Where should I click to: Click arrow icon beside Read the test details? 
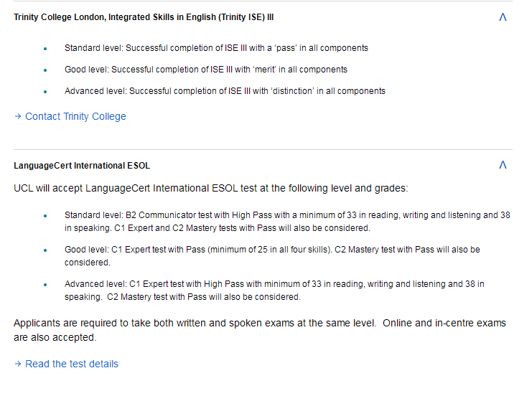tap(18, 364)
